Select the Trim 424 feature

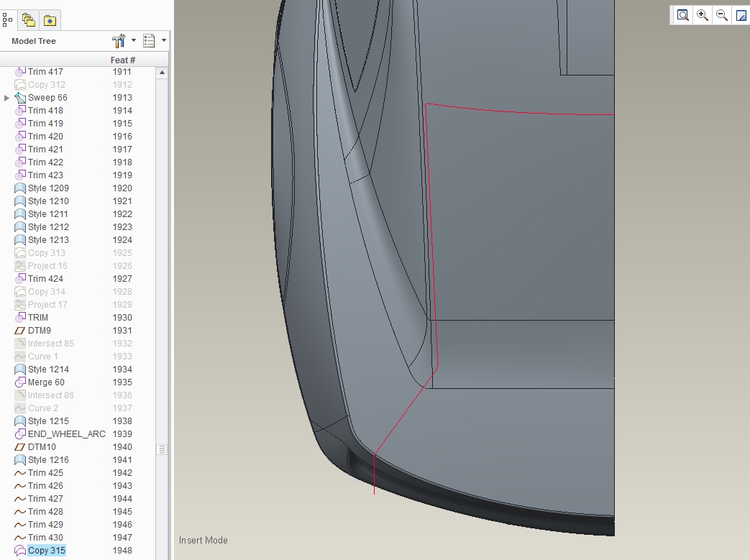(x=45, y=278)
